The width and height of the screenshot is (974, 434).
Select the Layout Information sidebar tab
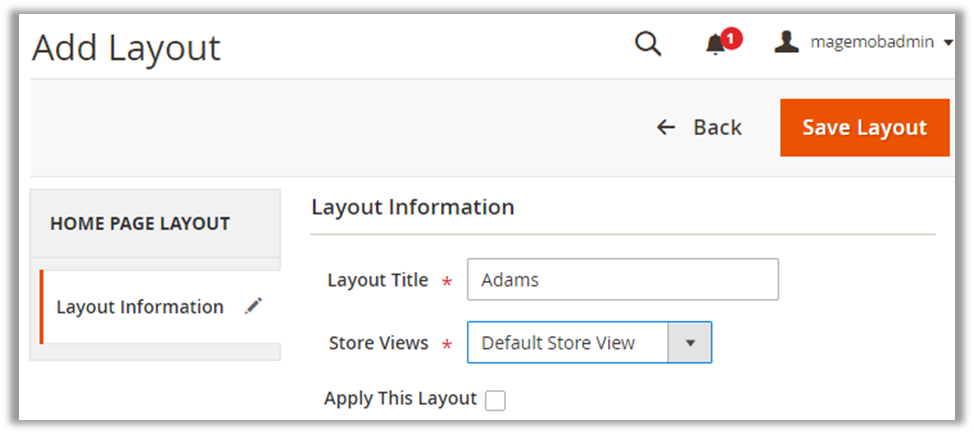tap(140, 307)
